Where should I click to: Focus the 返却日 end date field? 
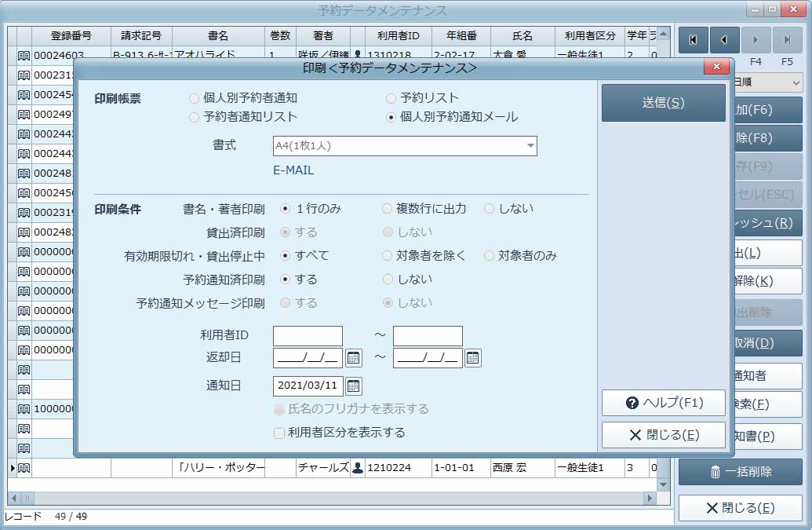[x=428, y=358]
